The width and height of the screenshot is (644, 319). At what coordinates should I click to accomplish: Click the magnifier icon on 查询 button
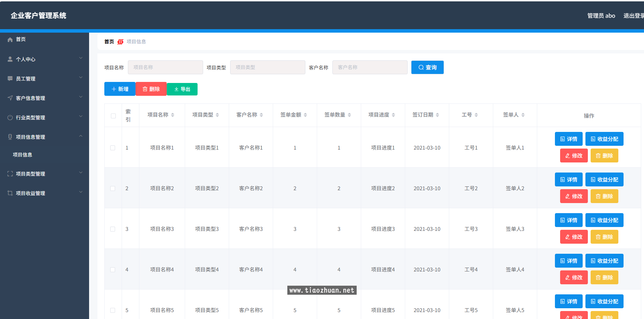click(x=421, y=67)
